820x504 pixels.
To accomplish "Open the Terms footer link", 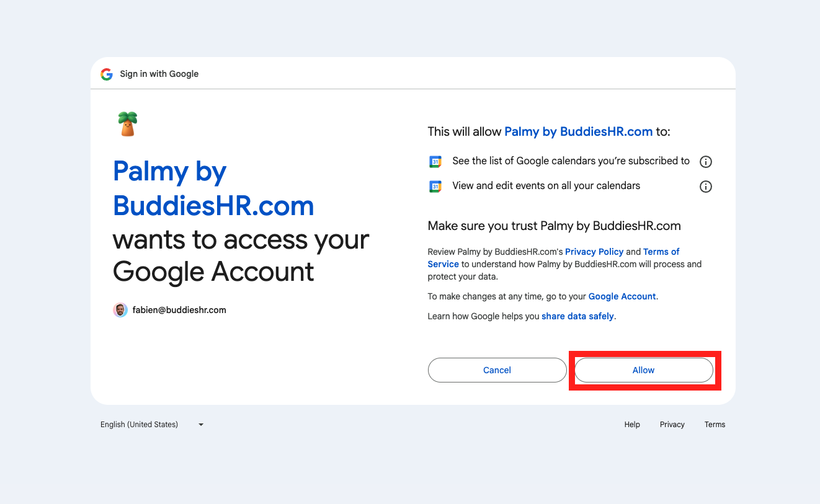I will coord(715,425).
